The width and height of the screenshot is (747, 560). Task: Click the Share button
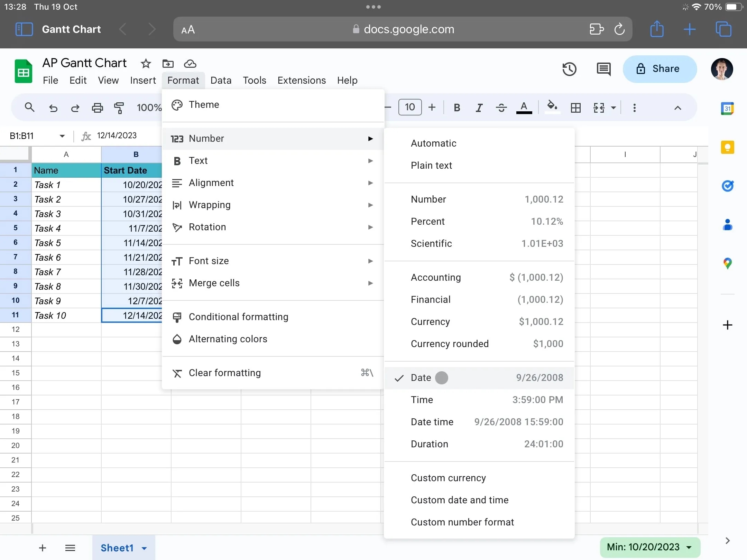point(659,69)
